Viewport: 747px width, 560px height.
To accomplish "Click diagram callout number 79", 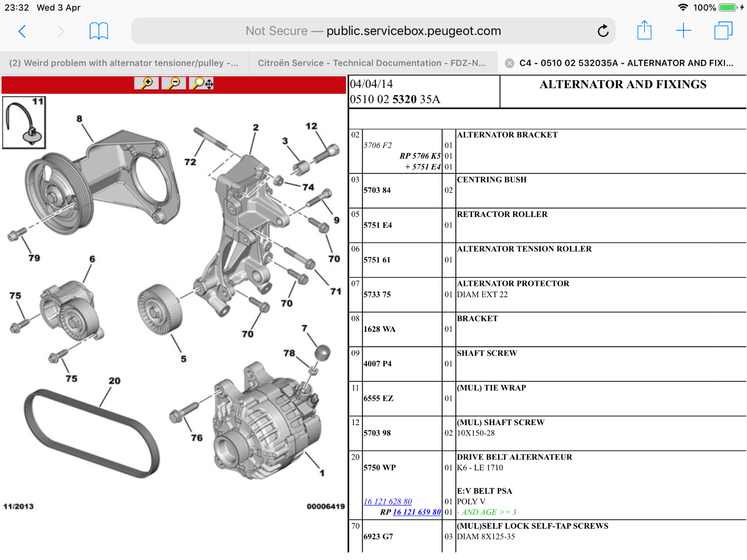I will pos(34,258).
